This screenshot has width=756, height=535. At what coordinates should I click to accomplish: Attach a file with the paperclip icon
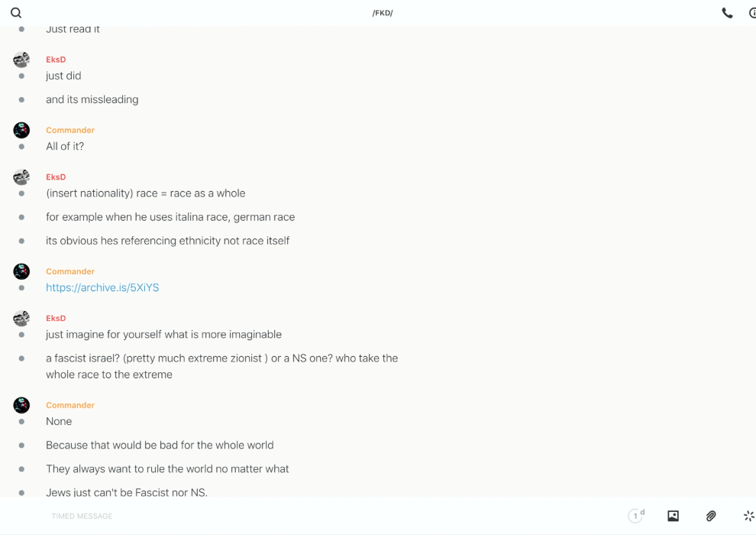(x=711, y=516)
